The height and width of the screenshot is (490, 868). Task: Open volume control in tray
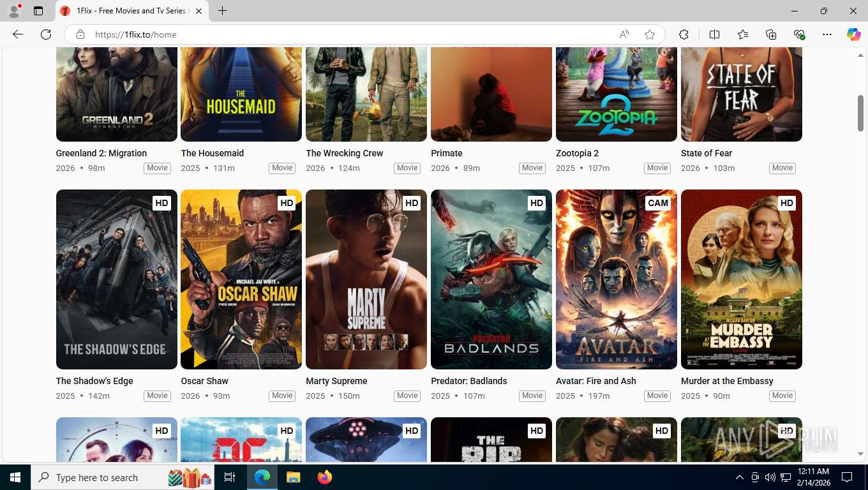pos(770,477)
